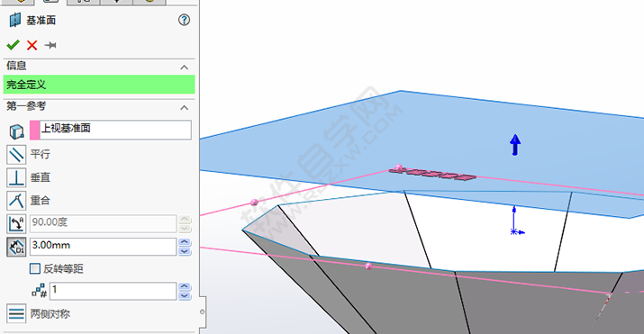Decrease the 3.00mm offset distance
The image size is (644, 334).
coord(185,251)
